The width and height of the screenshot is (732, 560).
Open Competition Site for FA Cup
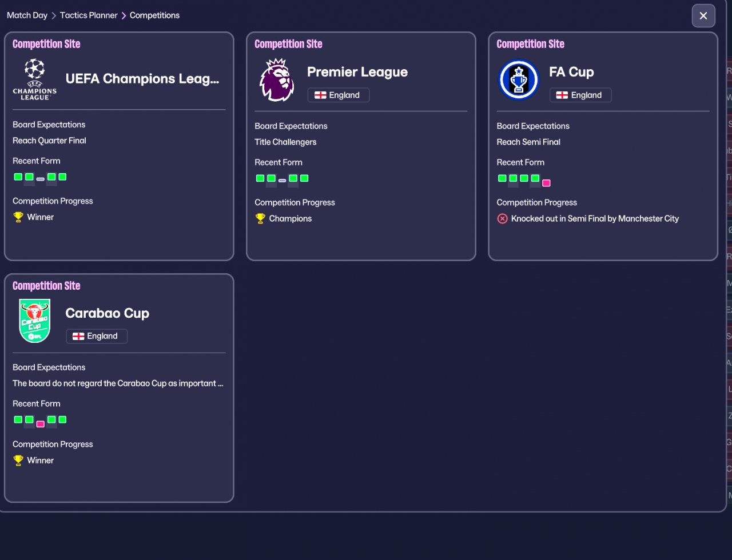pos(530,44)
